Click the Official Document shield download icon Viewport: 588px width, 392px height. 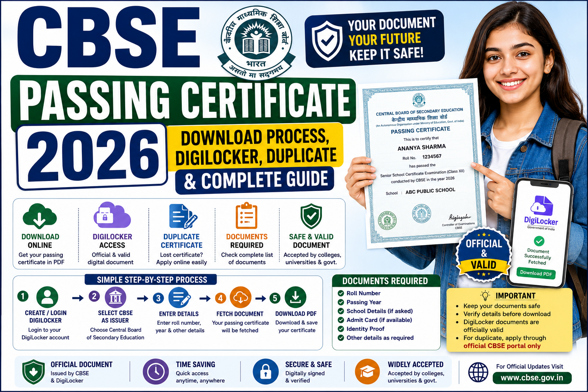[x=34, y=372]
